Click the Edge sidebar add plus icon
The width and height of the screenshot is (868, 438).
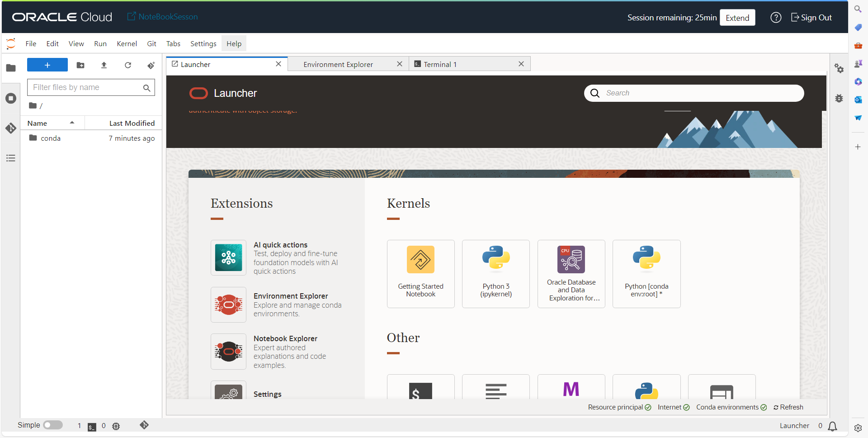point(858,147)
